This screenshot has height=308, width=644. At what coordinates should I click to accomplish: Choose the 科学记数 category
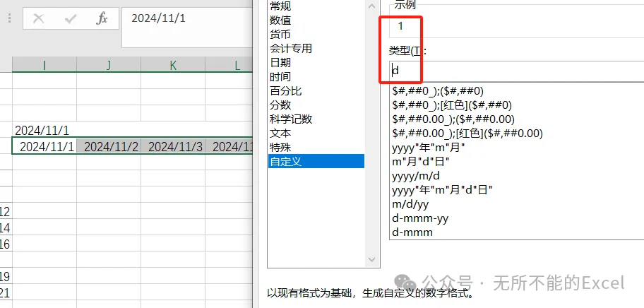pos(316,119)
